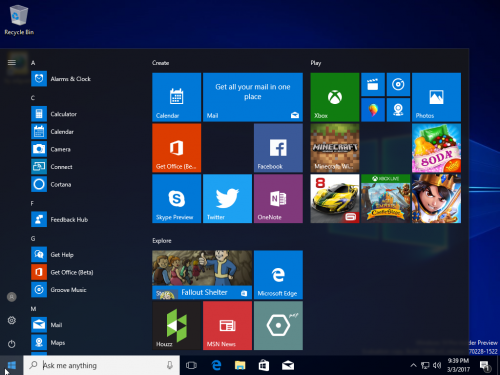The image size is (500, 375).
Task: Open the OneNote tile
Action: [278, 199]
